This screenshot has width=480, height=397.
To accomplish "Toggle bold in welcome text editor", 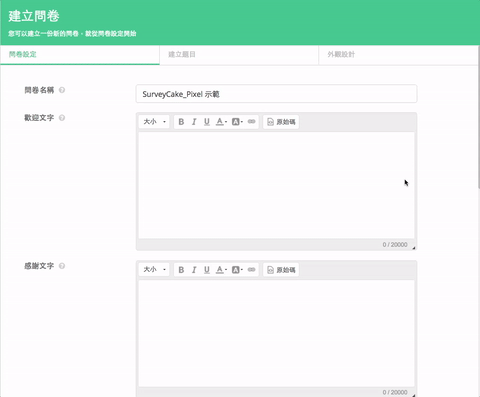I will click(181, 122).
